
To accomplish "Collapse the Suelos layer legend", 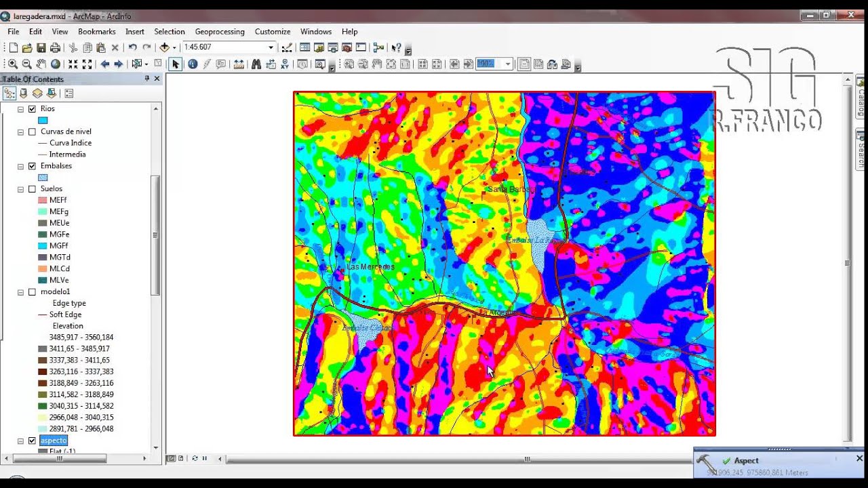I will [x=20, y=188].
